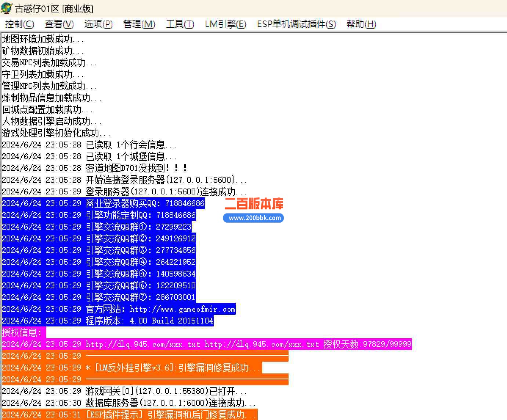
Task: Click the 授权信息 heading line
Action: pos(24,332)
